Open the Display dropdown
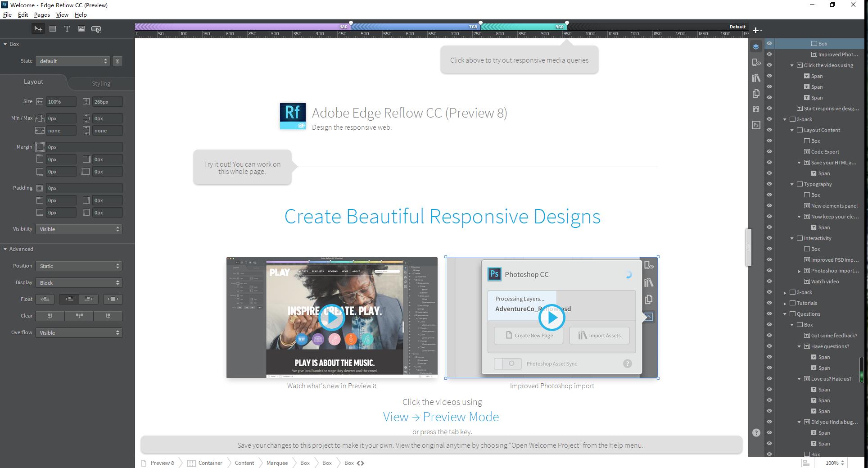The height and width of the screenshot is (468, 868). 79,282
